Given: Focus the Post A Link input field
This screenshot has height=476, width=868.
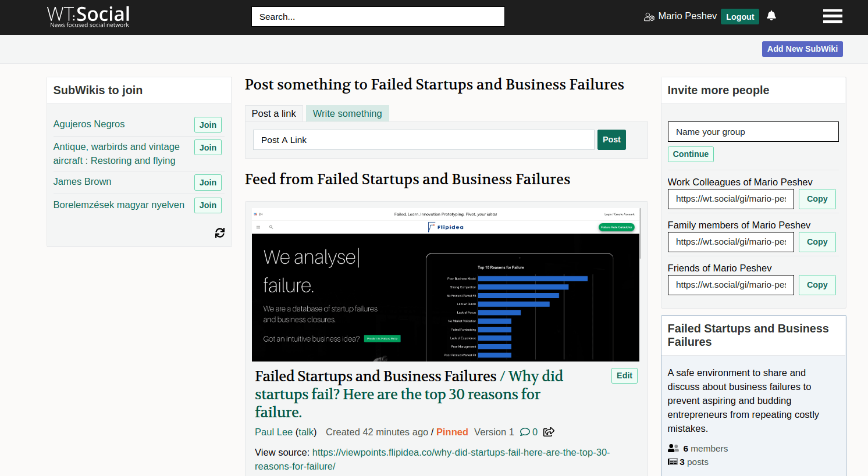Looking at the screenshot, I should tap(424, 140).
